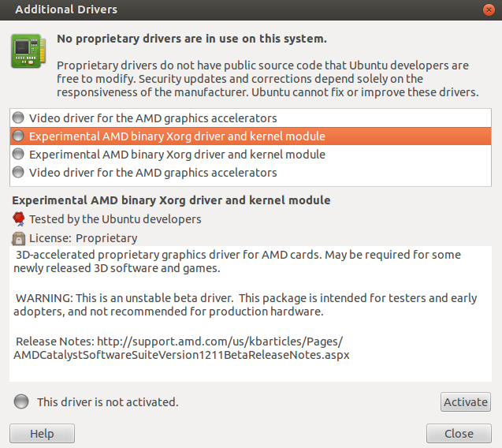Click the gray status indicator beside 'not activated'
Viewport: 502px width, 448px height.
click(x=21, y=401)
